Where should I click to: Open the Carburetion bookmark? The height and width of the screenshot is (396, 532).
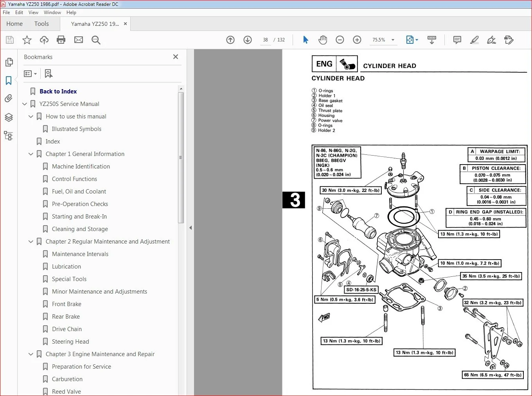[x=67, y=379]
